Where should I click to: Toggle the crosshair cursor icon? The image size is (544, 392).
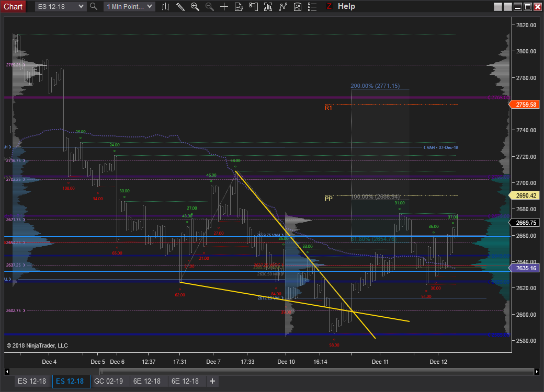224,7
